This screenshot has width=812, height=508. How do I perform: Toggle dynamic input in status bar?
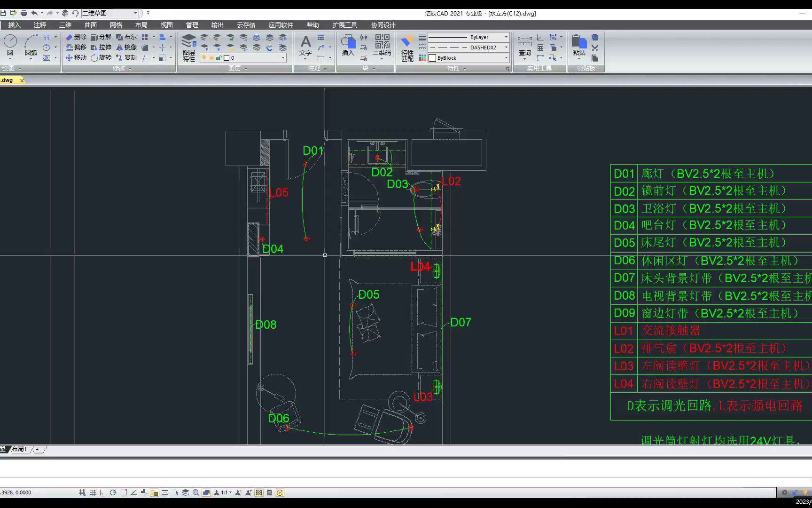(x=155, y=492)
